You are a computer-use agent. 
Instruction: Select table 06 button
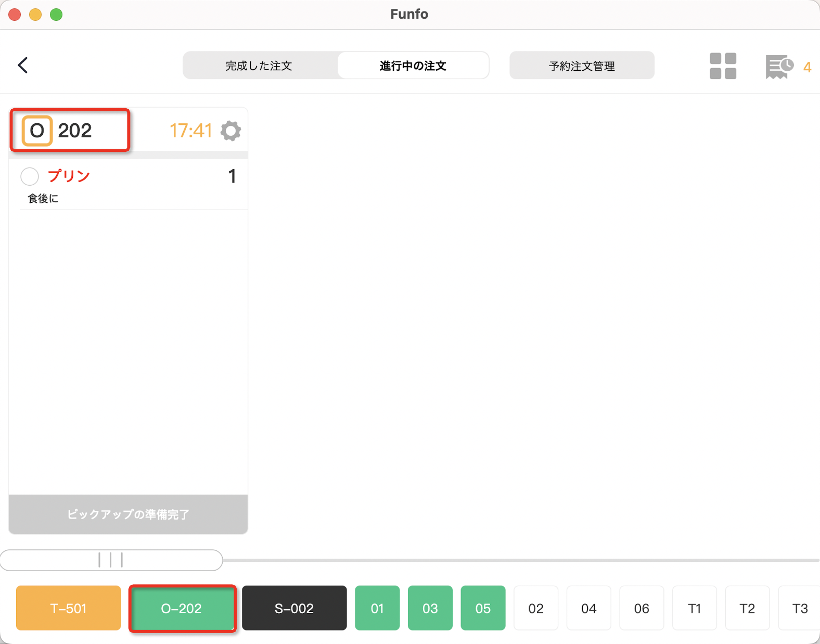coord(642,608)
